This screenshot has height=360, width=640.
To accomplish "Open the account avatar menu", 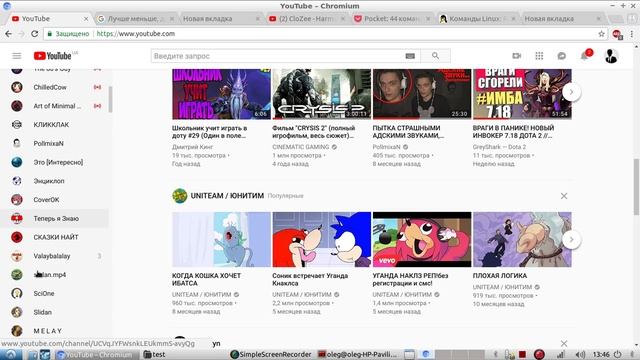I will pos(611,56).
